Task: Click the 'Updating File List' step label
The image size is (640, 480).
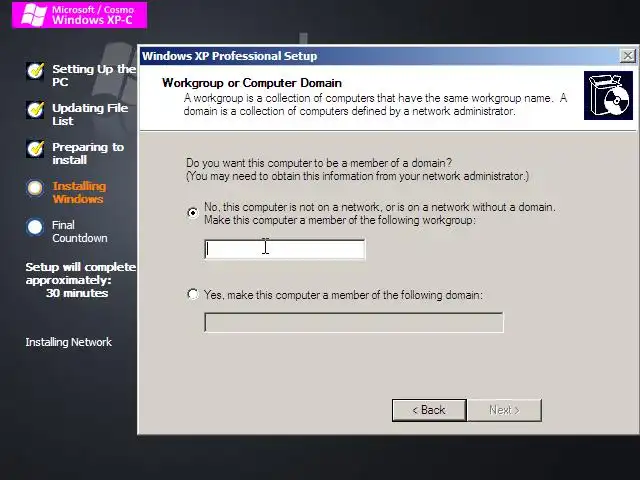Action: point(90,114)
